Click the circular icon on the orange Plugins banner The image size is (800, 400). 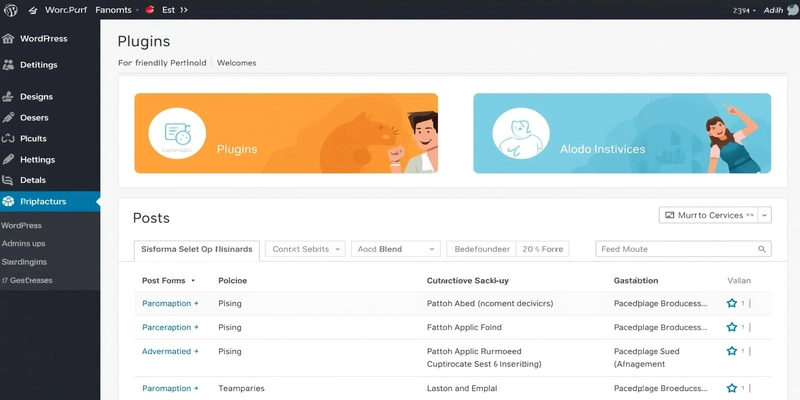tap(177, 134)
